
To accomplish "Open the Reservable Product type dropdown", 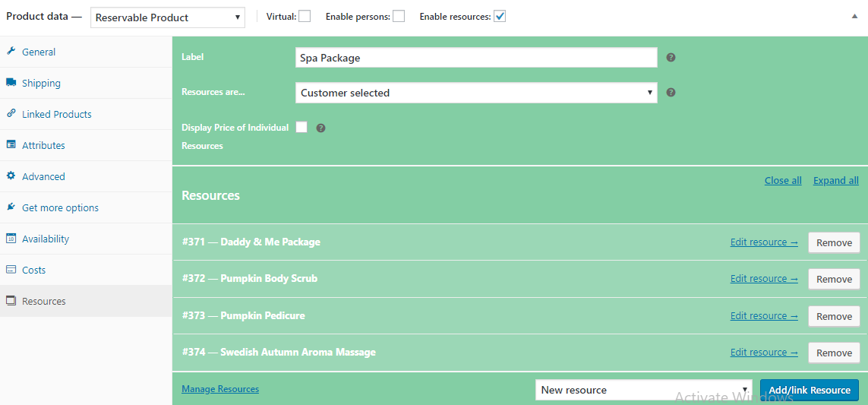I will [167, 17].
